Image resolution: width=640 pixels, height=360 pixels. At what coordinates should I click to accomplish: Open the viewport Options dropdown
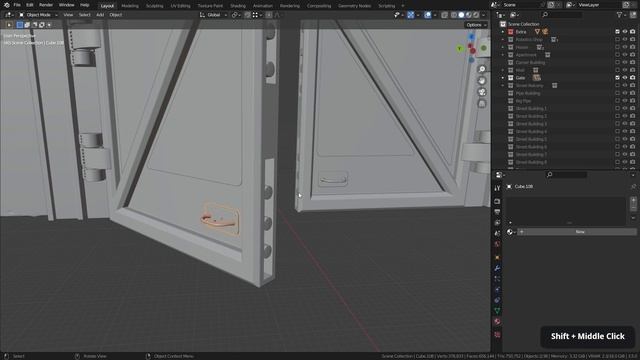coord(476,25)
